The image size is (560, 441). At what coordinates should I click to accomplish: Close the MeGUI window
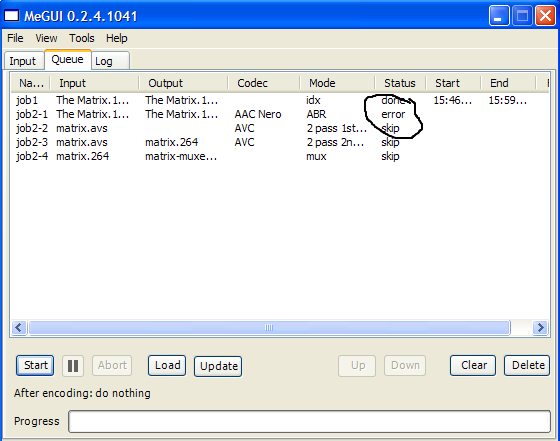click(x=545, y=16)
